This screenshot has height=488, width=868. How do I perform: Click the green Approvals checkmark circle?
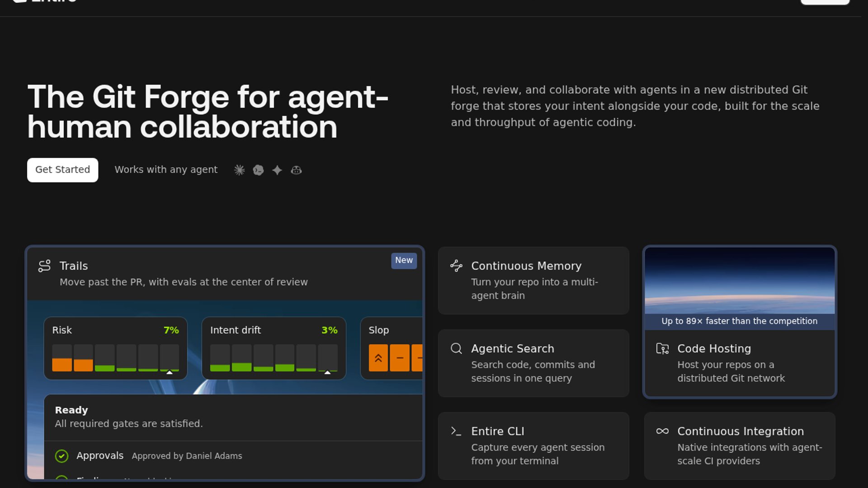pyautogui.click(x=61, y=456)
